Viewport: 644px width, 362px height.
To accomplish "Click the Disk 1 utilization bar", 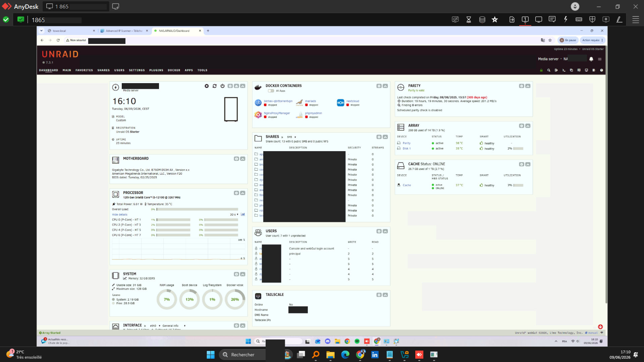I will pos(518,148).
